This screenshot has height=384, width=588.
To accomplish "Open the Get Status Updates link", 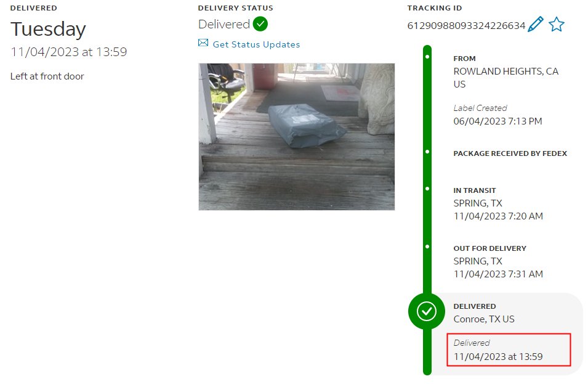I will (x=257, y=44).
